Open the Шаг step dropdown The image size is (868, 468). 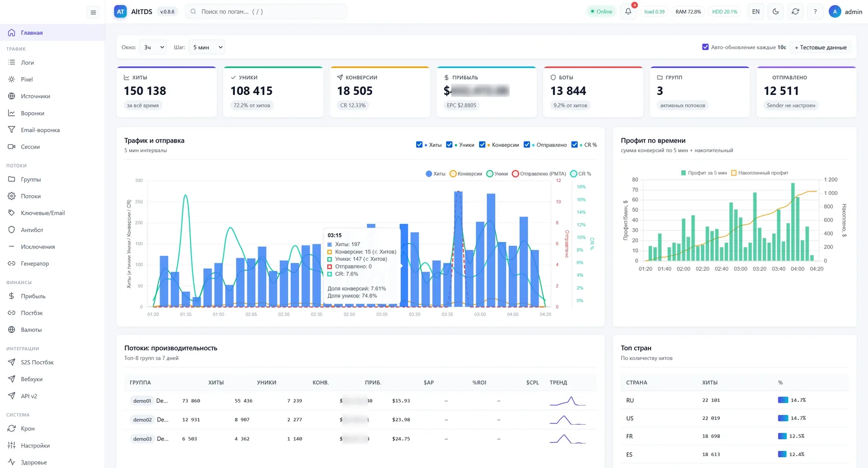coord(207,47)
